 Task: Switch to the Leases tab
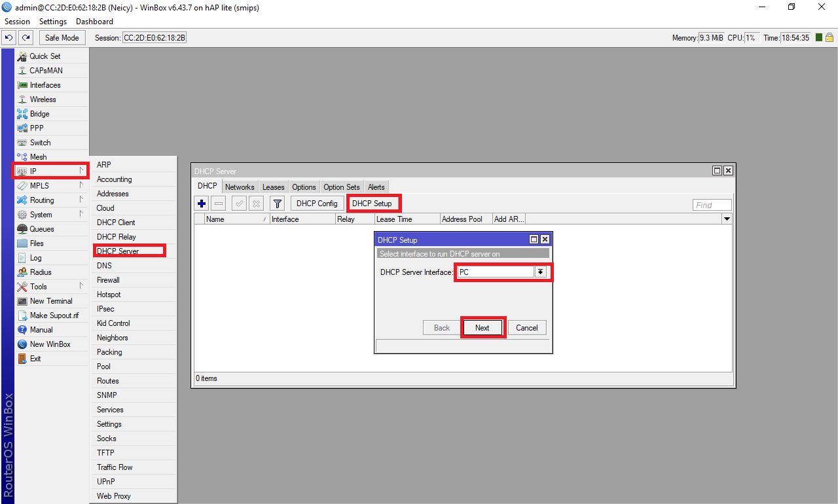274,187
